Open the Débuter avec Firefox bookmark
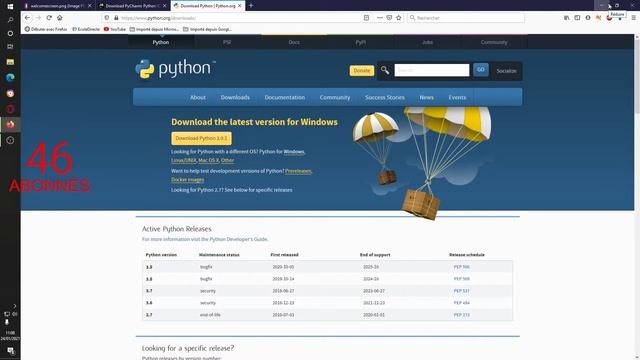The height and width of the screenshot is (360, 640). click(46, 29)
